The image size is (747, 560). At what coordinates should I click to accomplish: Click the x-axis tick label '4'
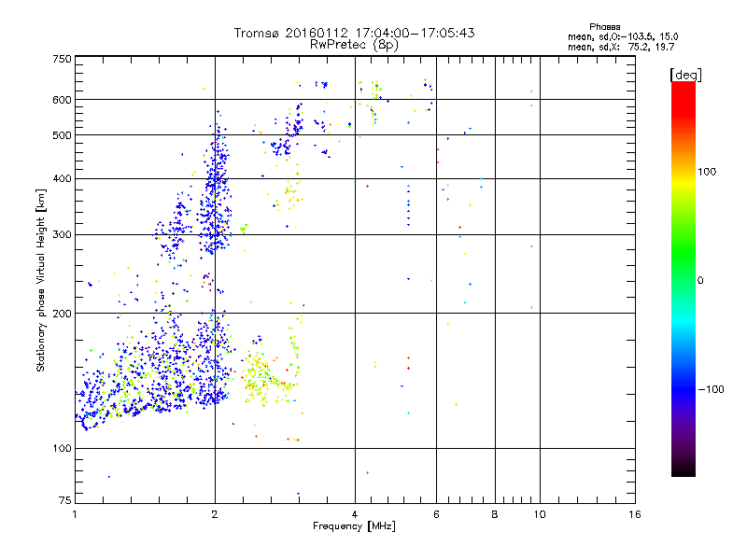click(355, 514)
